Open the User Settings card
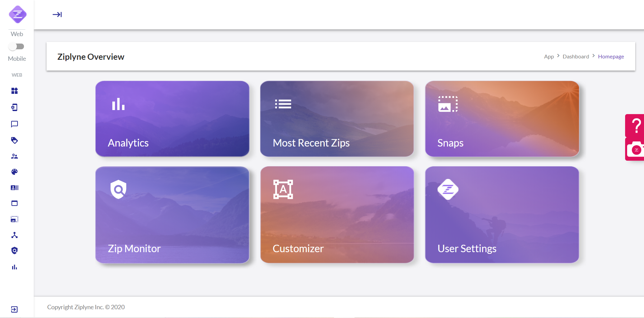This screenshot has height=318, width=644. tap(502, 215)
